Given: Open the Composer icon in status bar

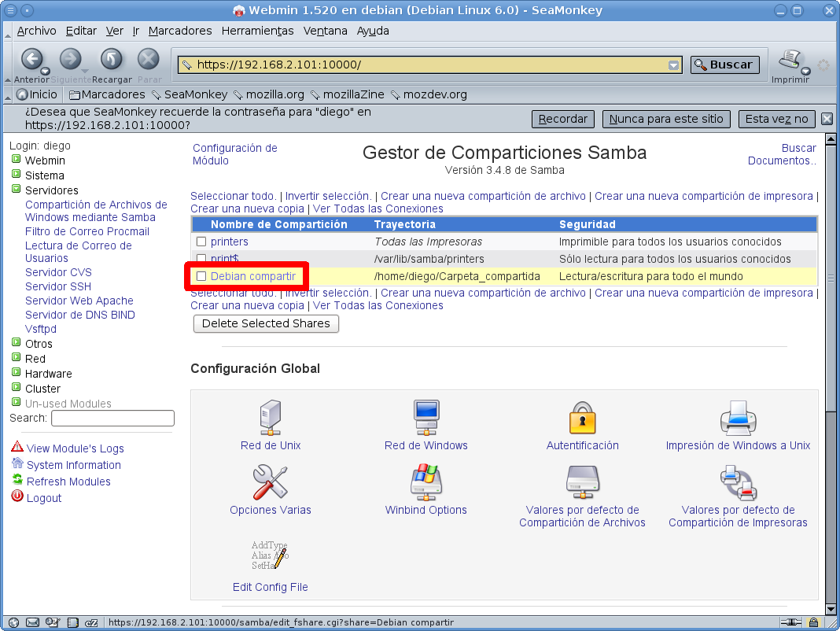Looking at the screenshot, I should click(53, 622).
